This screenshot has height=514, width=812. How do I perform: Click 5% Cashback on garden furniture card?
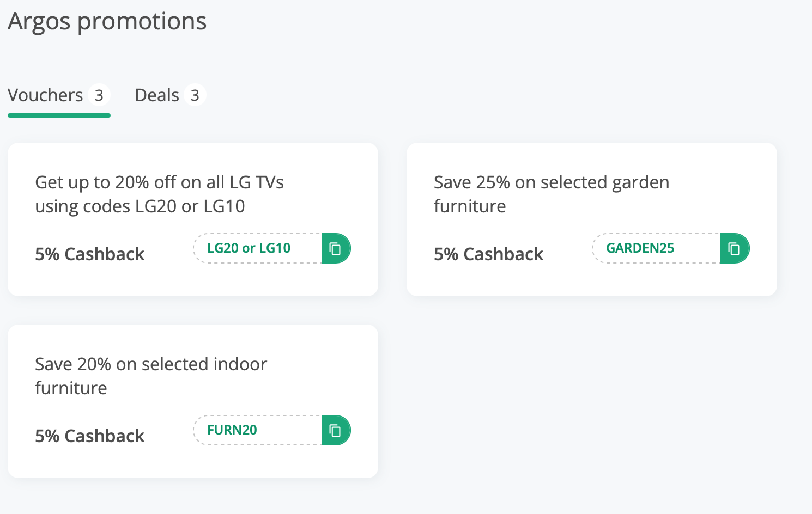click(x=489, y=254)
